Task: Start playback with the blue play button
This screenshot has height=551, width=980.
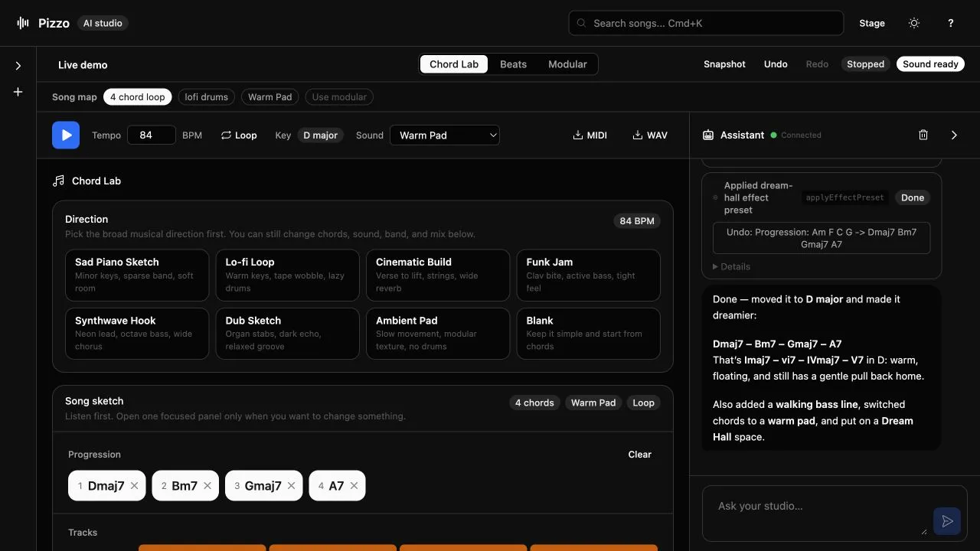Action: (x=66, y=135)
